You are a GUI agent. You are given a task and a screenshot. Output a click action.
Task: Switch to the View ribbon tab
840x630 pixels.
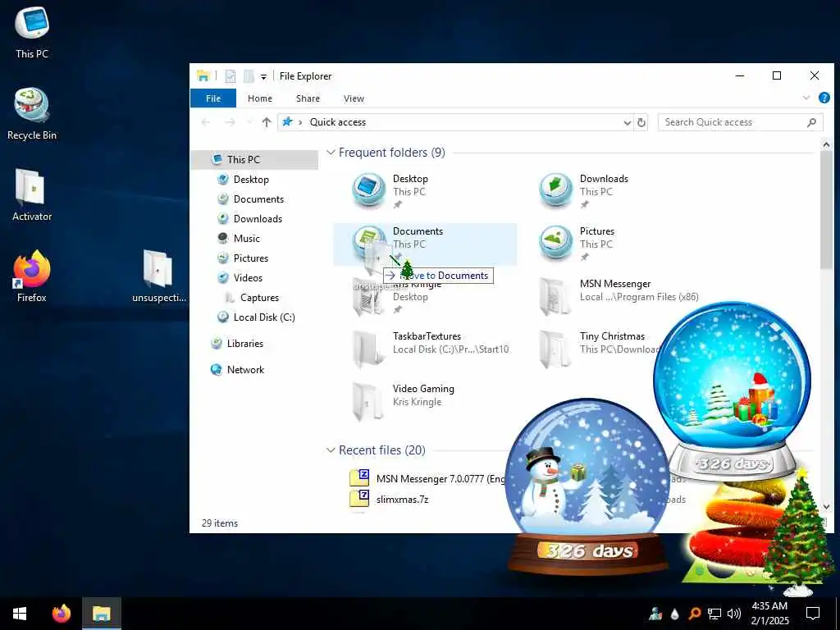tap(354, 98)
